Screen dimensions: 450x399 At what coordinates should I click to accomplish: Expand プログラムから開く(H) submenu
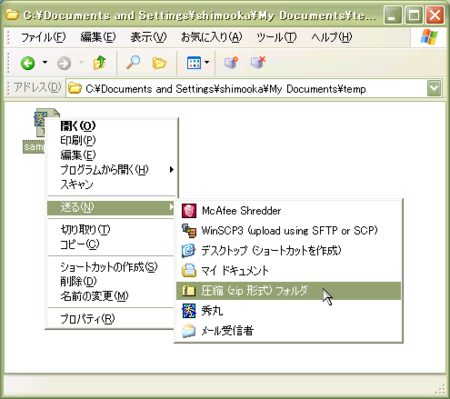point(111,170)
